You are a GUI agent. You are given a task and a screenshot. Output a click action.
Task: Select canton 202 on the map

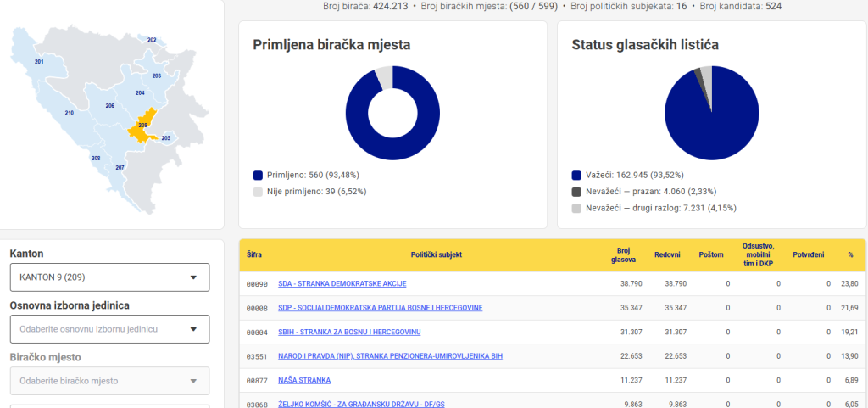[x=152, y=40]
